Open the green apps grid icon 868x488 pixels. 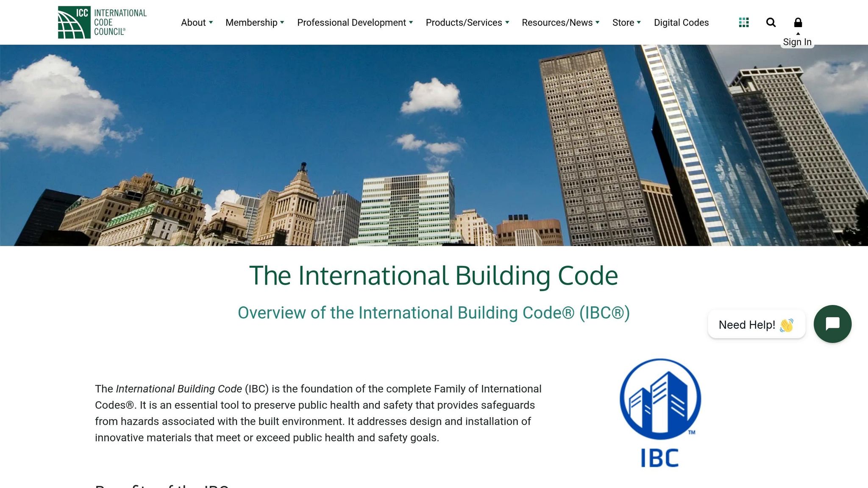point(744,22)
